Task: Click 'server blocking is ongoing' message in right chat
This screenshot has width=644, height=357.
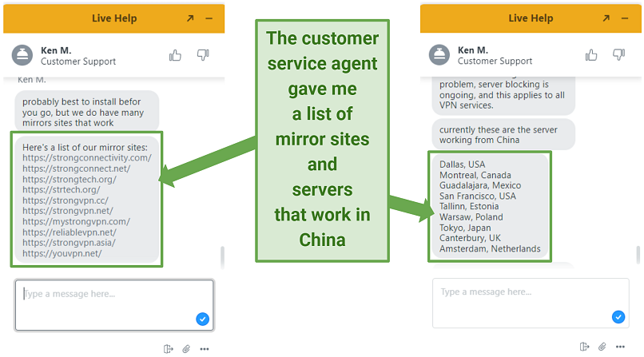Action: tap(503, 95)
